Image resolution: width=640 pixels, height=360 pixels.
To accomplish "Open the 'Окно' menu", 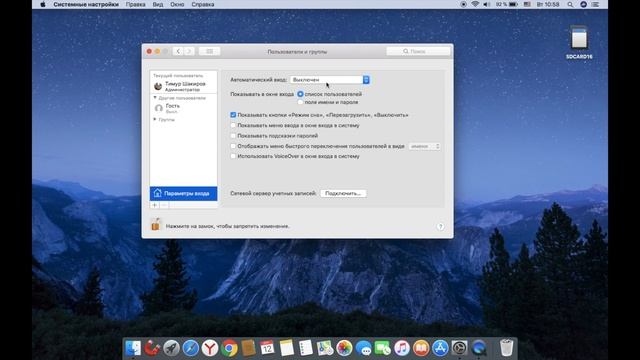I will [x=177, y=4].
